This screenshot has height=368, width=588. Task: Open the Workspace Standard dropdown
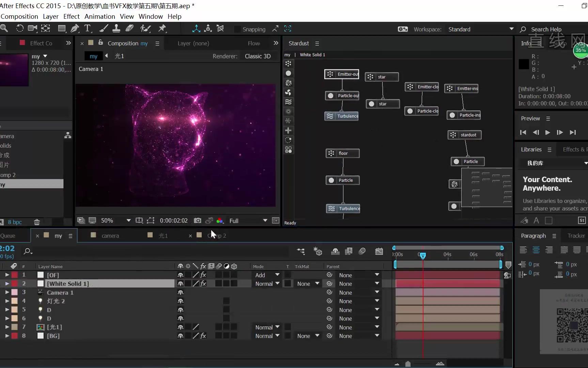point(481,29)
